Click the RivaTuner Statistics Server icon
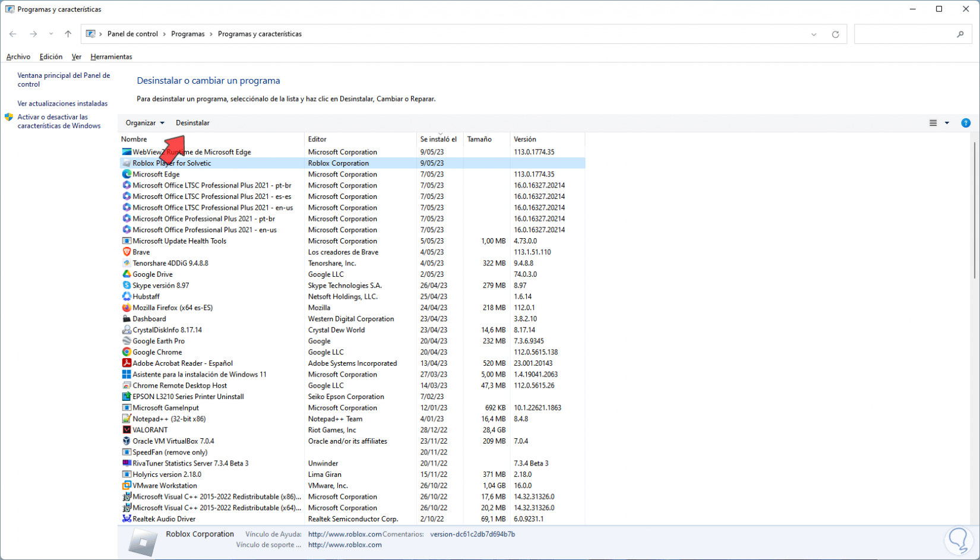This screenshot has width=980, height=560. pyautogui.click(x=127, y=463)
